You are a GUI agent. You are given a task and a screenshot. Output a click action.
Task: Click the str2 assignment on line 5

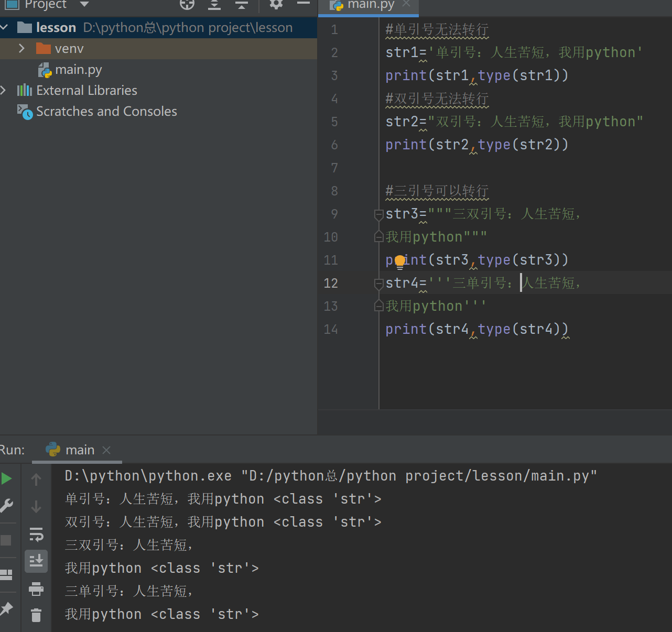coord(514,122)
